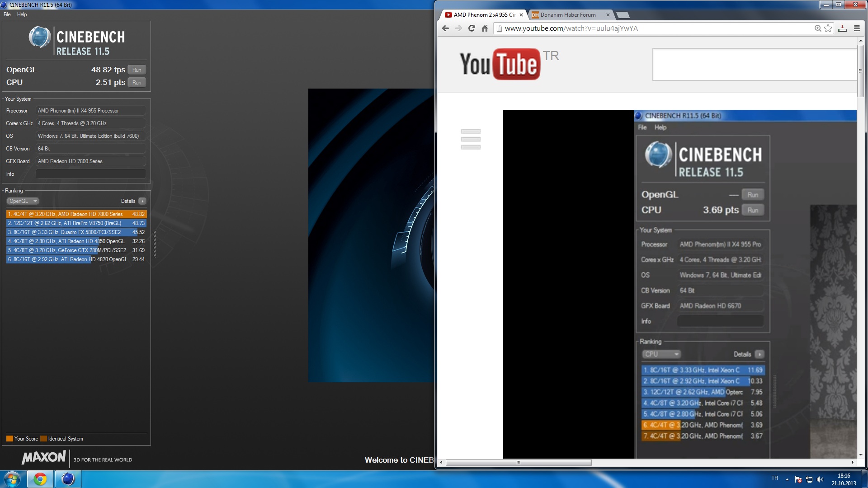Click the YouTube search box
Image resolution: width=868 pixels, height=488 pixels.
coord(754,64)
